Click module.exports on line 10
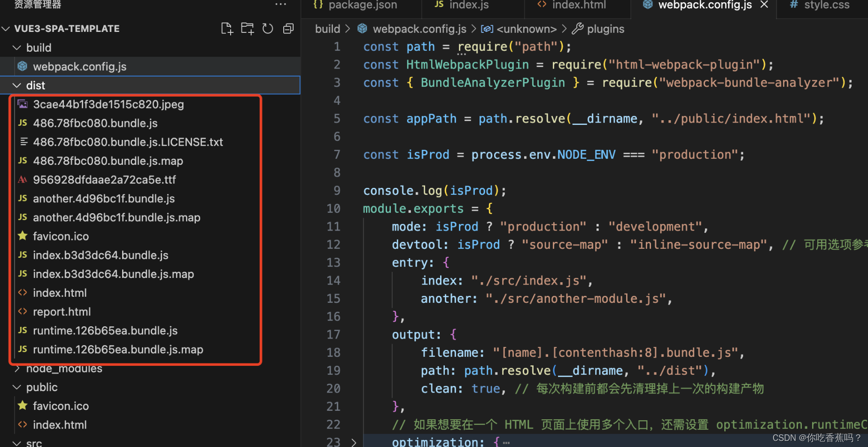 pos(413,208)
